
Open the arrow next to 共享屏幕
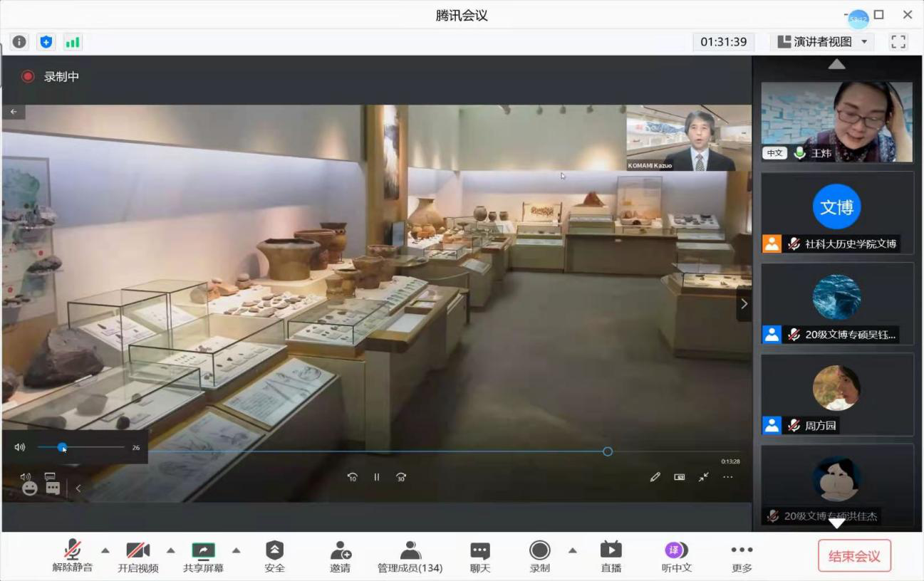pyautogui.click(x=237, y=550)
